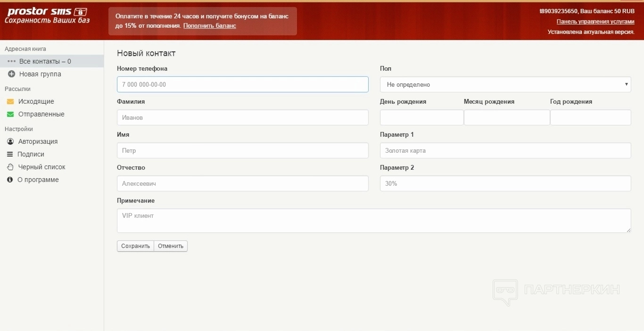Click the green envelope icon for Отправленные

pos(10,114)
